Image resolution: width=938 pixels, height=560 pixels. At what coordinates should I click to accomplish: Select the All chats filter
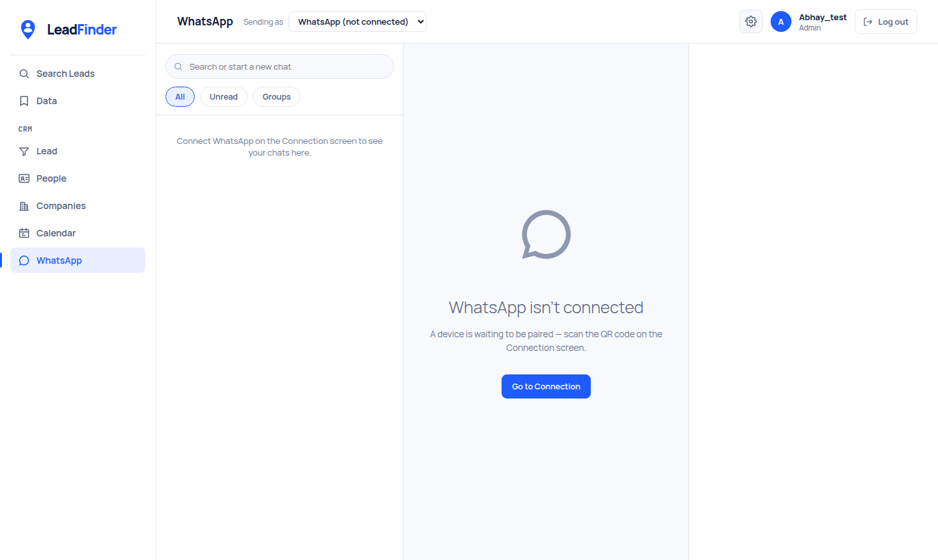coord(180,96)
